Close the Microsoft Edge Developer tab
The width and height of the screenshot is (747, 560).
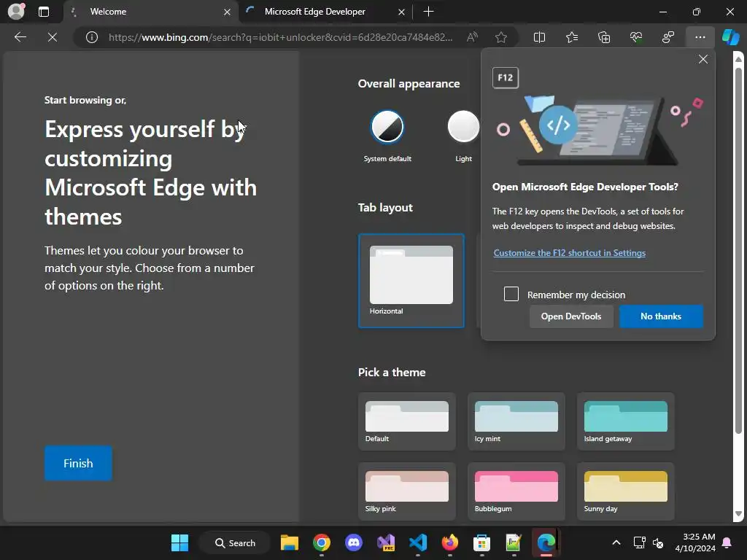click(x=402, y=12)
